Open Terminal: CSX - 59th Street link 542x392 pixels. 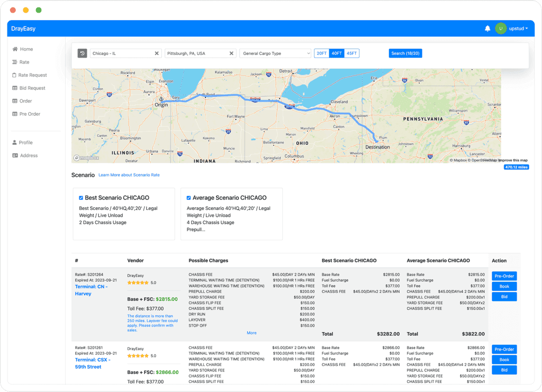click(93, 363)
